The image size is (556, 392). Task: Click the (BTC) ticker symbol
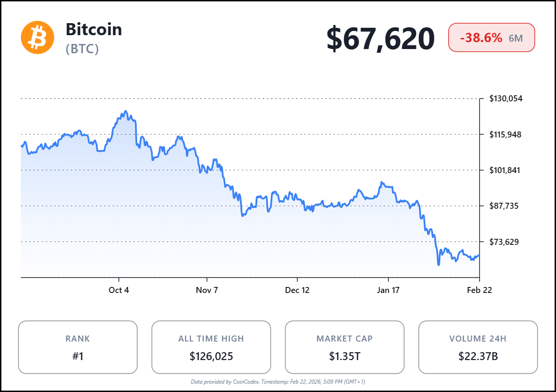coord(82,49)
